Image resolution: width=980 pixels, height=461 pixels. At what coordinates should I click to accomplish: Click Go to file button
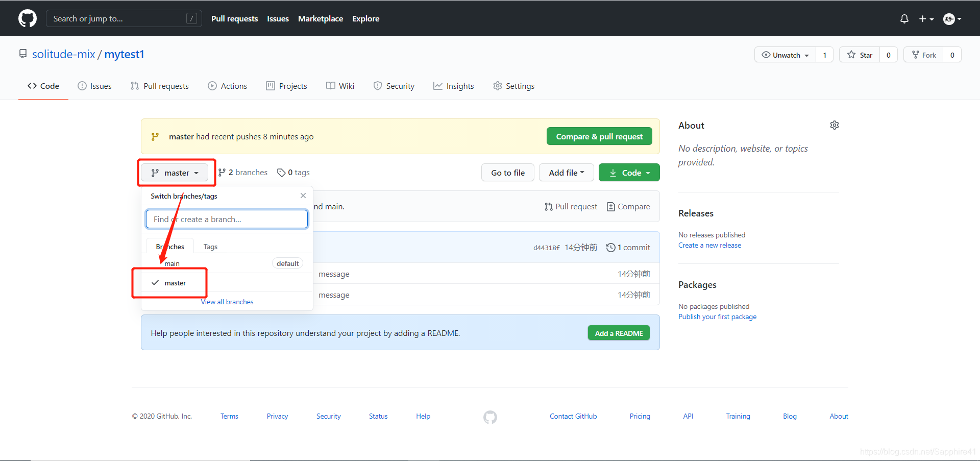click(x=508, y=173)
